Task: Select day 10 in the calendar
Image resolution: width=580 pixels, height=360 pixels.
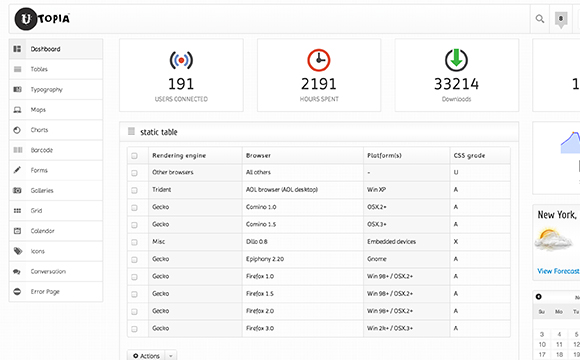Action: (x=542, y=344)
